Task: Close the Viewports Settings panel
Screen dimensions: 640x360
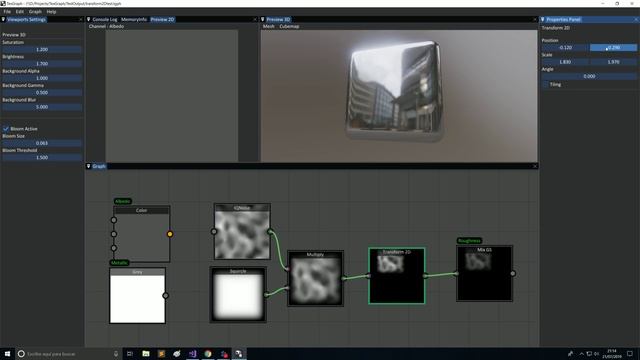Action: tap(80, 19)
